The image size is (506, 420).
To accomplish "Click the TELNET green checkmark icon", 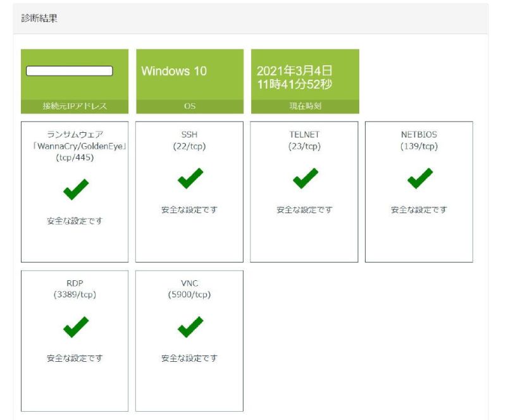I will coord(304,179).
